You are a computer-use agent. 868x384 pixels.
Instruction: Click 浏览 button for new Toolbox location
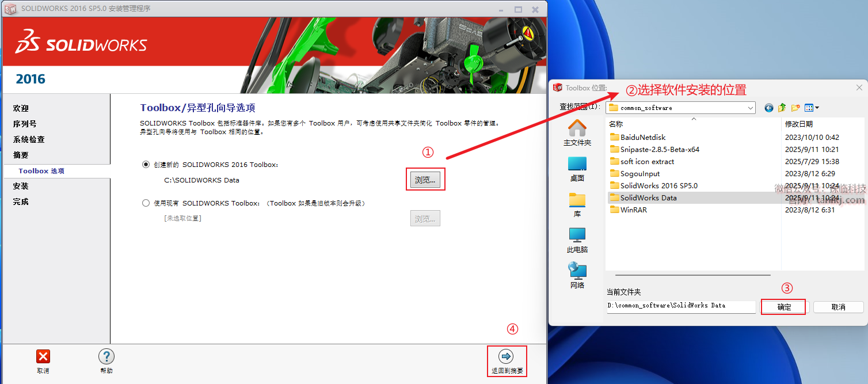pyautogui.click(x=425, y=180)
